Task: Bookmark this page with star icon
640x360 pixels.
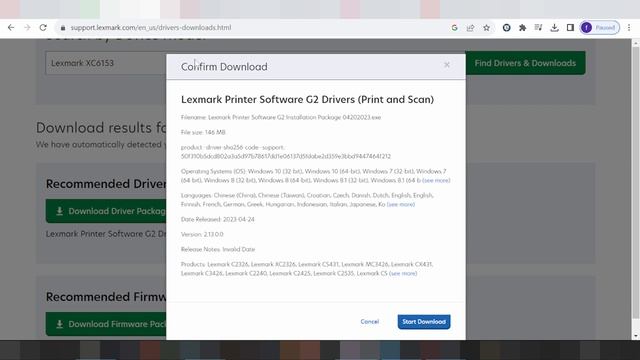Action: coord(486,28)
